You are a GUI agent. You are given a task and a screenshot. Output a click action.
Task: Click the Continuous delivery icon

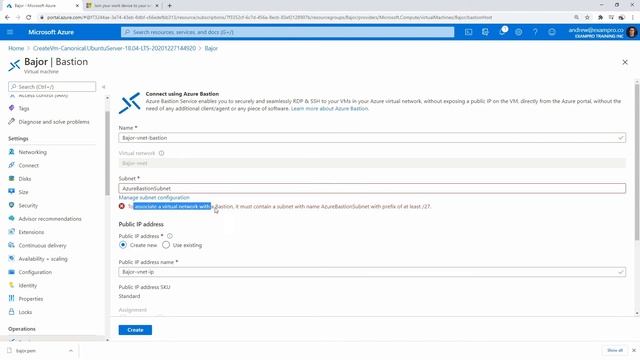(11, 245)
